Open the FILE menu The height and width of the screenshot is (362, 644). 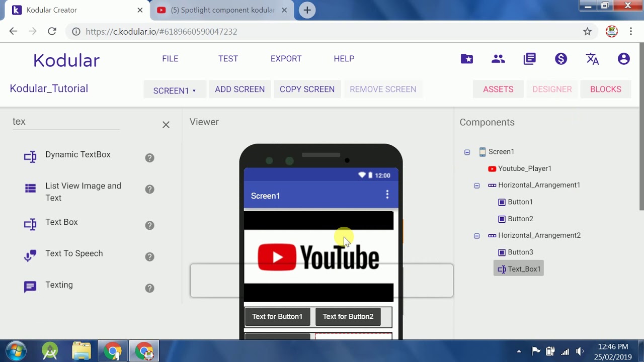pyautogui.click(x=170, y=59)
